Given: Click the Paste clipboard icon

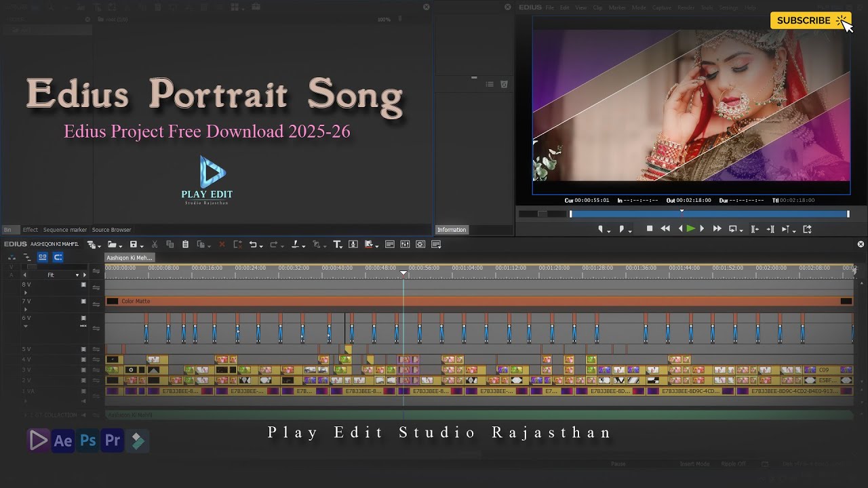Looking at the screenshot, I should (185, 245).
